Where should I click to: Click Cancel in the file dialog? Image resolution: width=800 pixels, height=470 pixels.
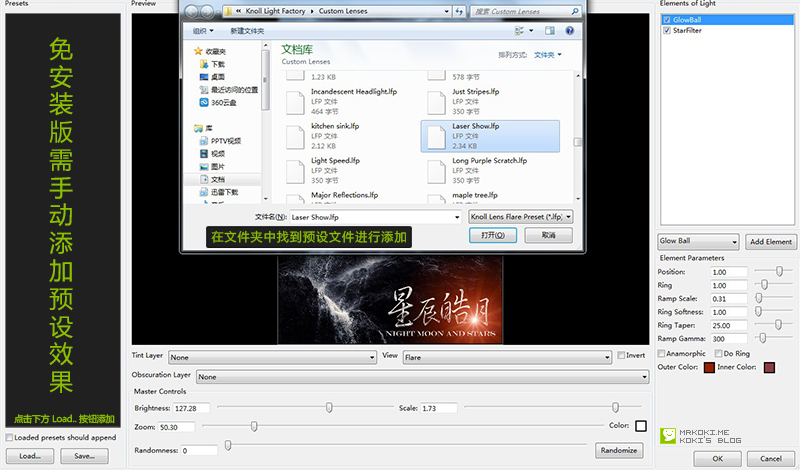(548, 235)
